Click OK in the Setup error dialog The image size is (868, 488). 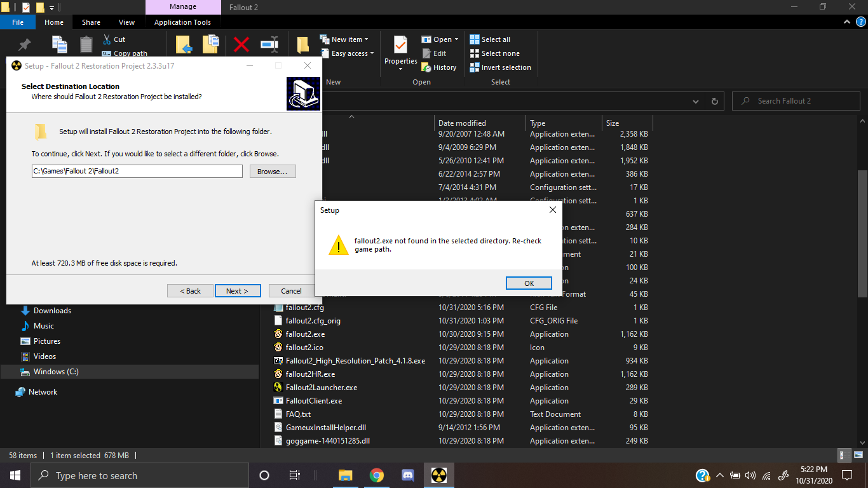(x=529, y=283)
